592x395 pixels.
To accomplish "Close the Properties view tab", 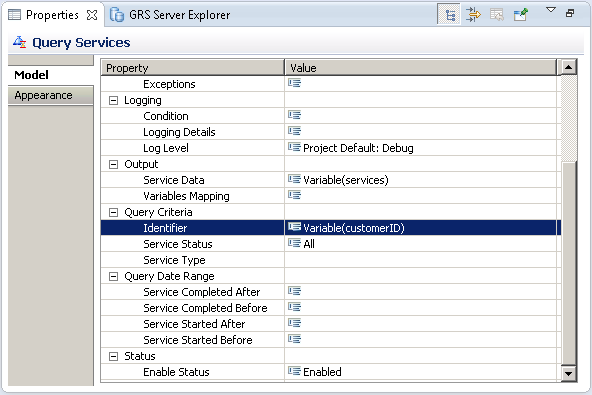I will 92,15.
